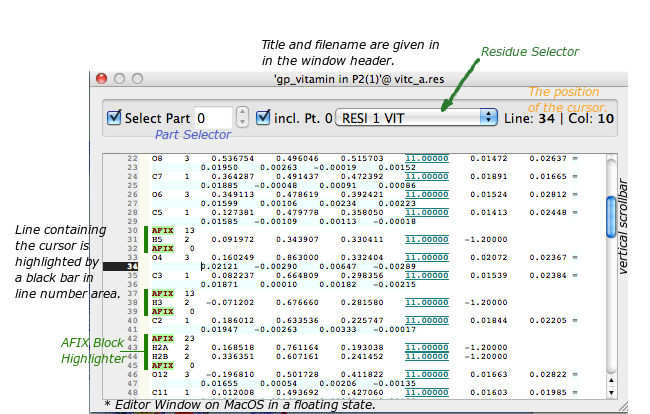Click value 0.02822 in O12 row
This screenshot has height=414, width=650.
(x=548, y=375)
